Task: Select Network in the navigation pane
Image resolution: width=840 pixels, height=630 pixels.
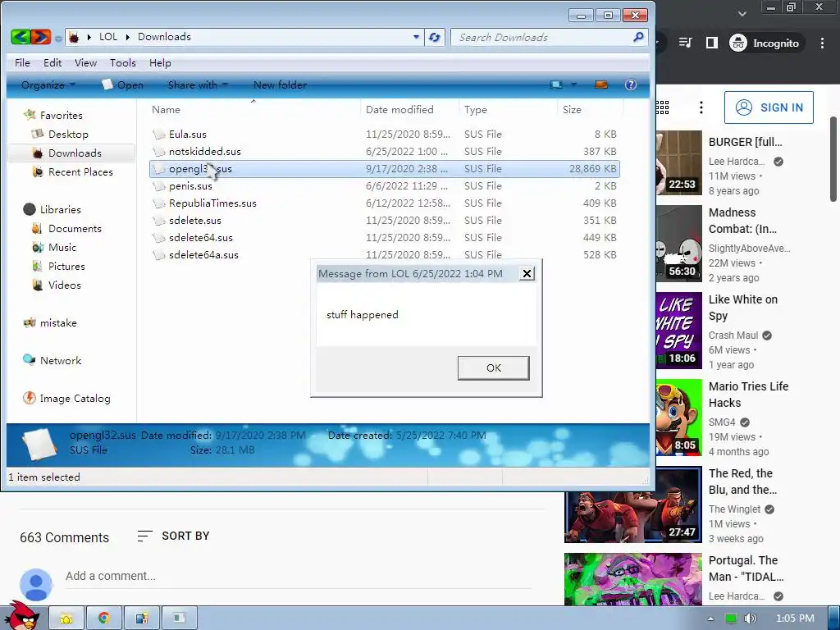Action: click(61, 361)
